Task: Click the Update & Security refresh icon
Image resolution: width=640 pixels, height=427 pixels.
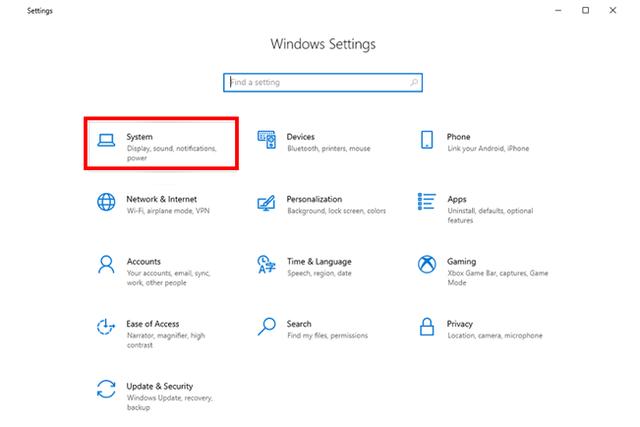Action: click(106, 389)
